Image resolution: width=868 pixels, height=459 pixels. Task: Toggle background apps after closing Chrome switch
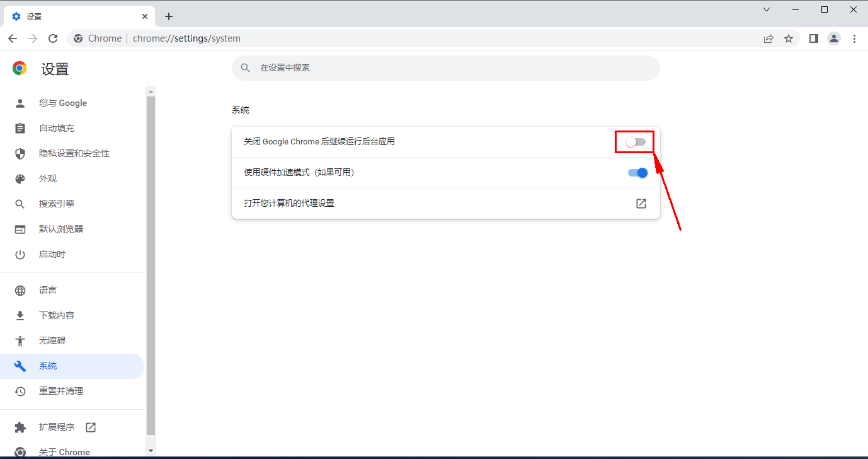pos(636,142)
